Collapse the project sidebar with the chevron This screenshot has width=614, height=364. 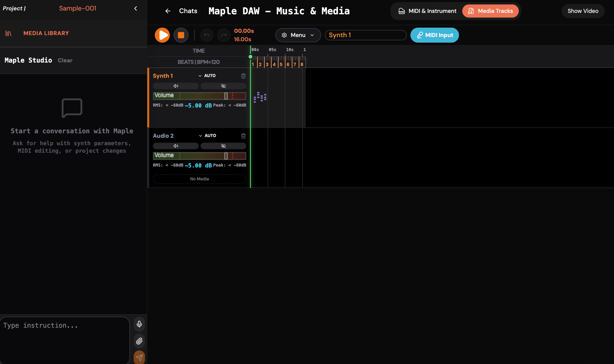[136, 8]
